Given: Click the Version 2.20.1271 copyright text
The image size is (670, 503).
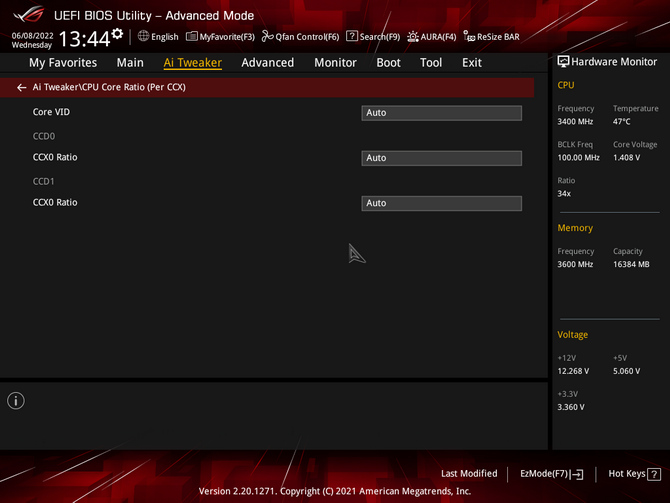Looking at the screenshot, I should pos(335,491).
